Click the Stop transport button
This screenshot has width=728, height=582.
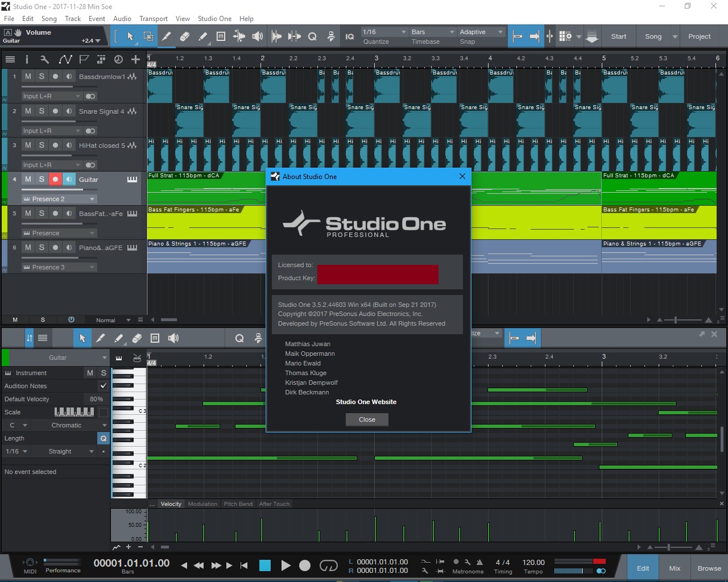tap(265, 566)
